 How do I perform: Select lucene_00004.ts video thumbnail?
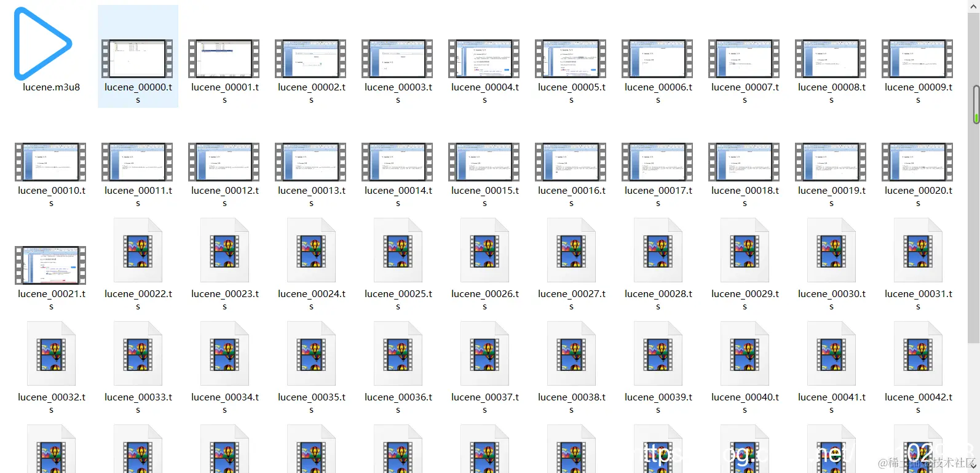coord(484,59)
